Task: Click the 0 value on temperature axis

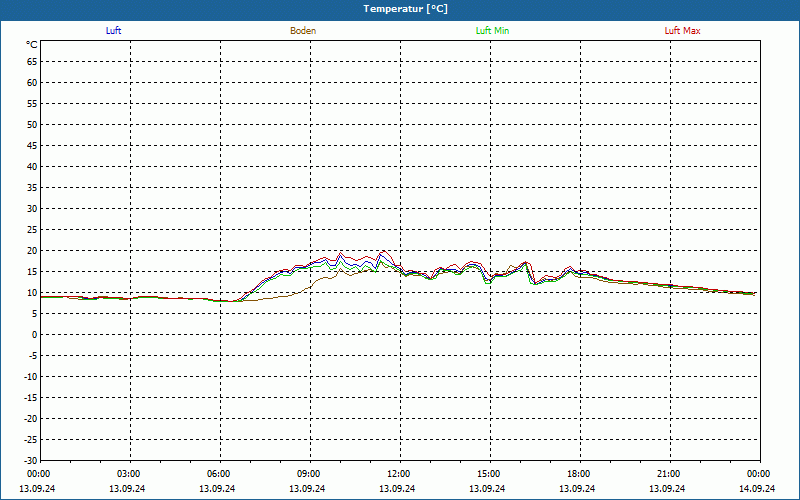Action: point(35,335)
